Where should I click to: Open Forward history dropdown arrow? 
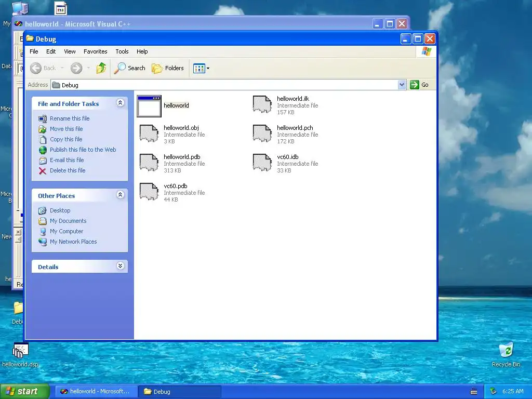tap(88, 68)
